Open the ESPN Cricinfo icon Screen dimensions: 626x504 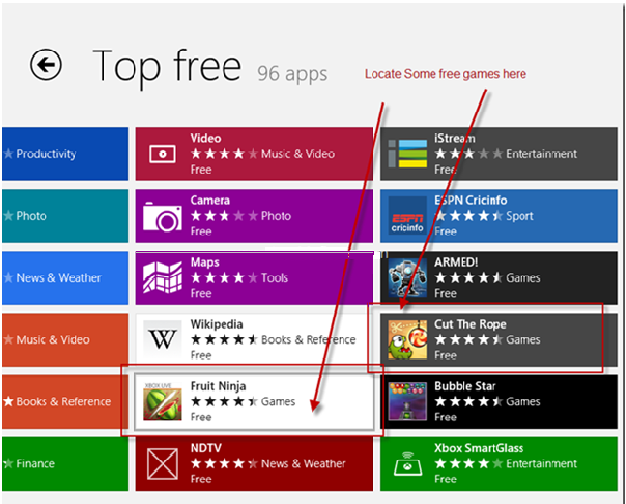[x=407, y=216]
